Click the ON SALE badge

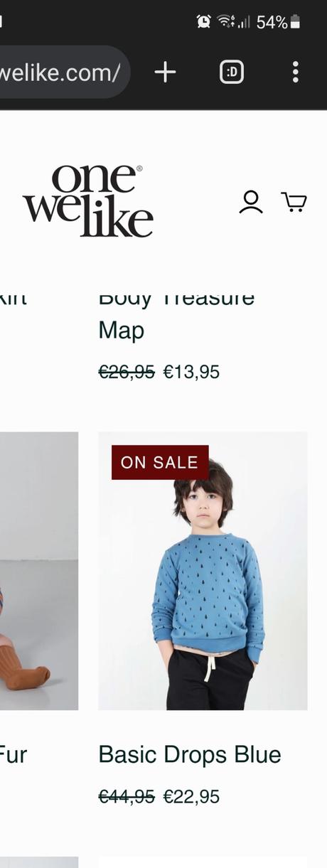[160, 462]
